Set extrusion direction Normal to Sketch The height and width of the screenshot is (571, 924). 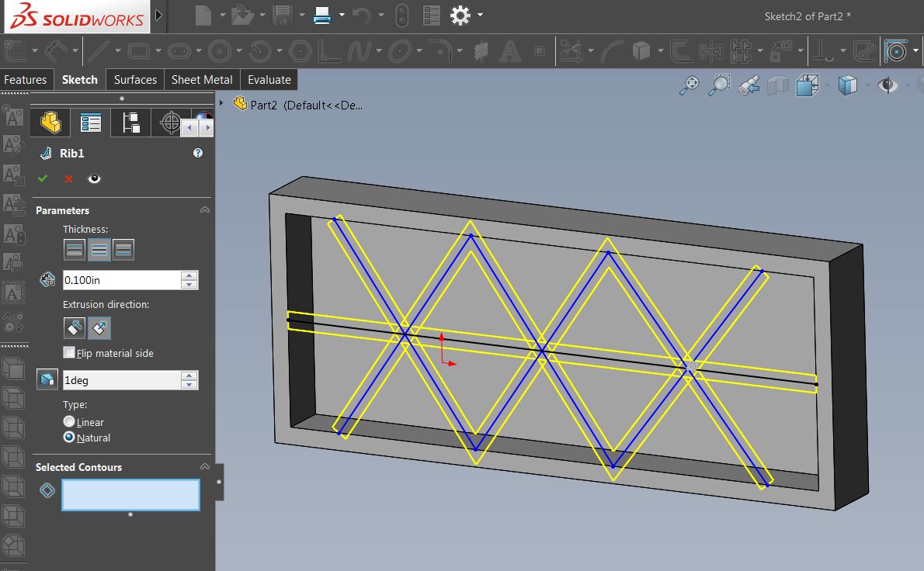click(x=99, y=328)
